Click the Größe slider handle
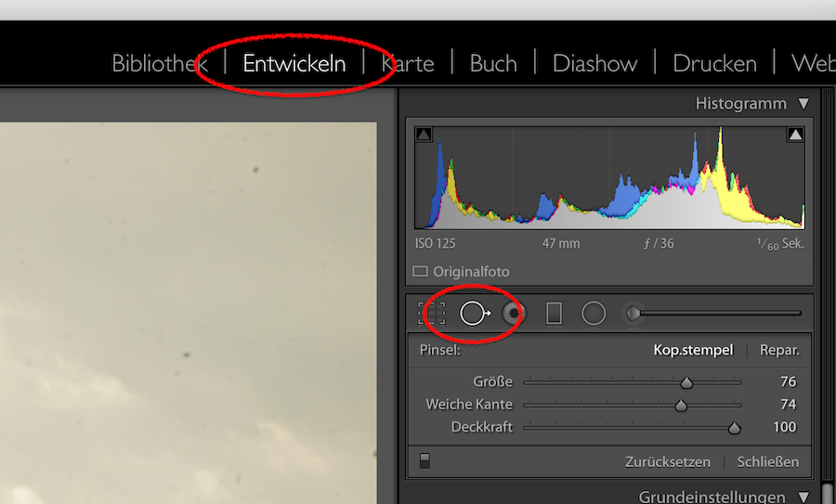 [x=686, y=382]
